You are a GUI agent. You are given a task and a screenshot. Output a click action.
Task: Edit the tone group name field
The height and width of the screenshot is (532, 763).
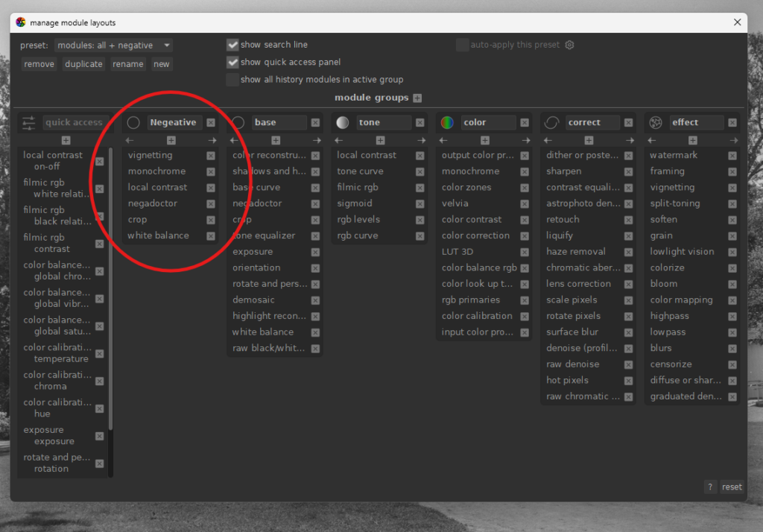pyautogui.click(x=384, y=123)
